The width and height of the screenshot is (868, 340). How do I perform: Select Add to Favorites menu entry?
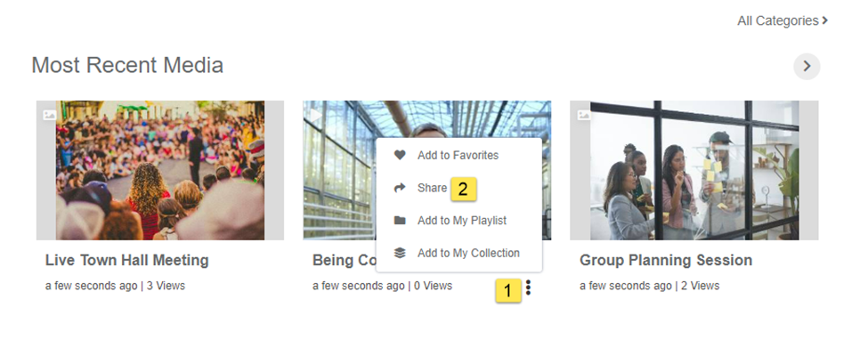458,155
